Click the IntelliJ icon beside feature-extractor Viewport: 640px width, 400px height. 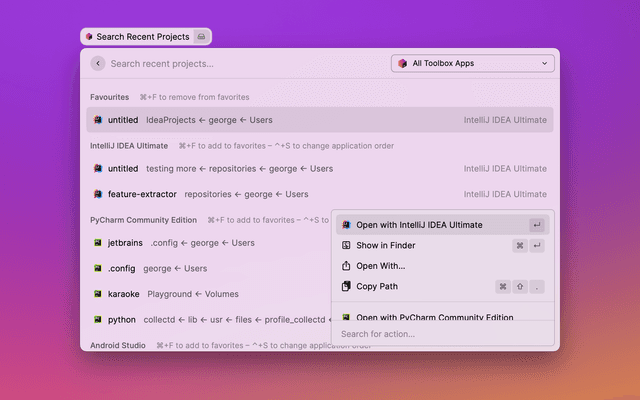[98, 194]
